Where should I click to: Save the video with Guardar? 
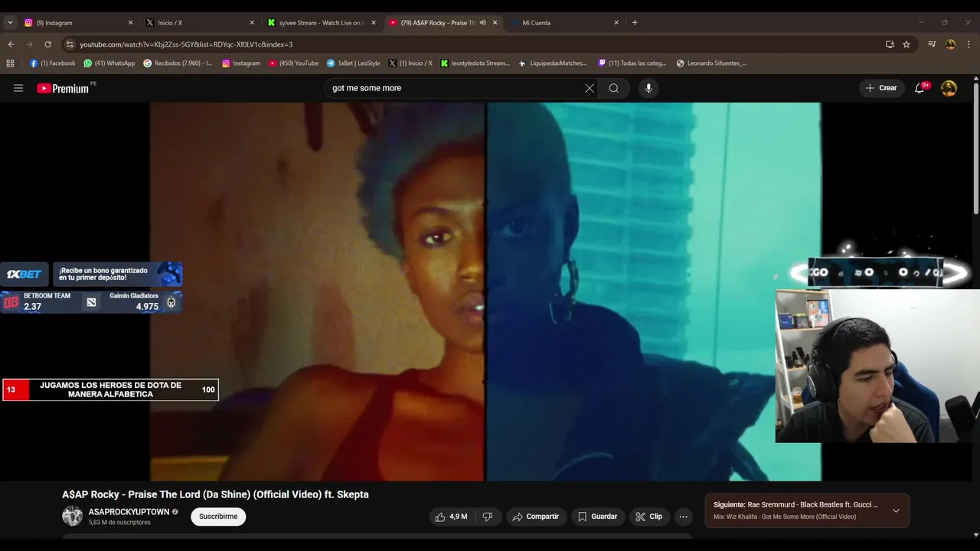point(597,517)
